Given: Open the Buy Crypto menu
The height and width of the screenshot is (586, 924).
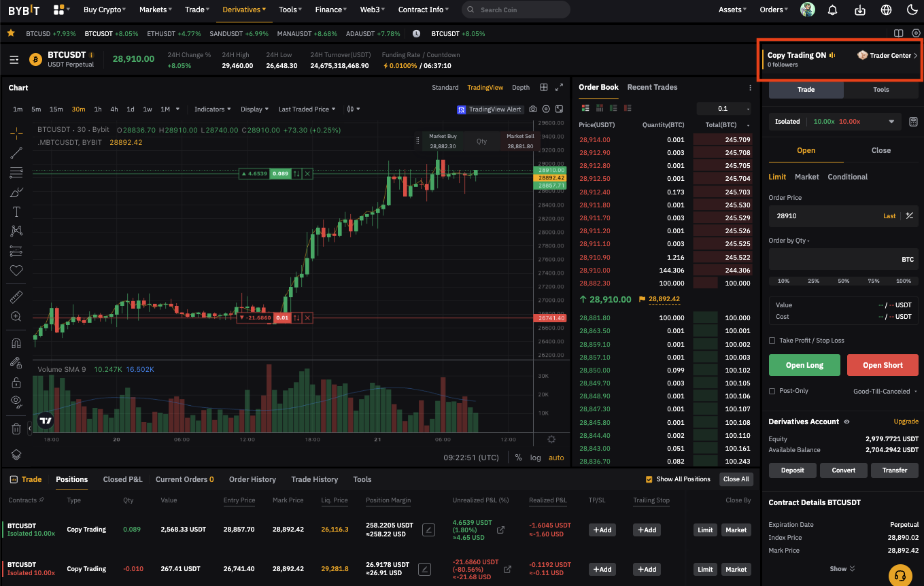Looking at the screenshot, I should pos(105,10).
